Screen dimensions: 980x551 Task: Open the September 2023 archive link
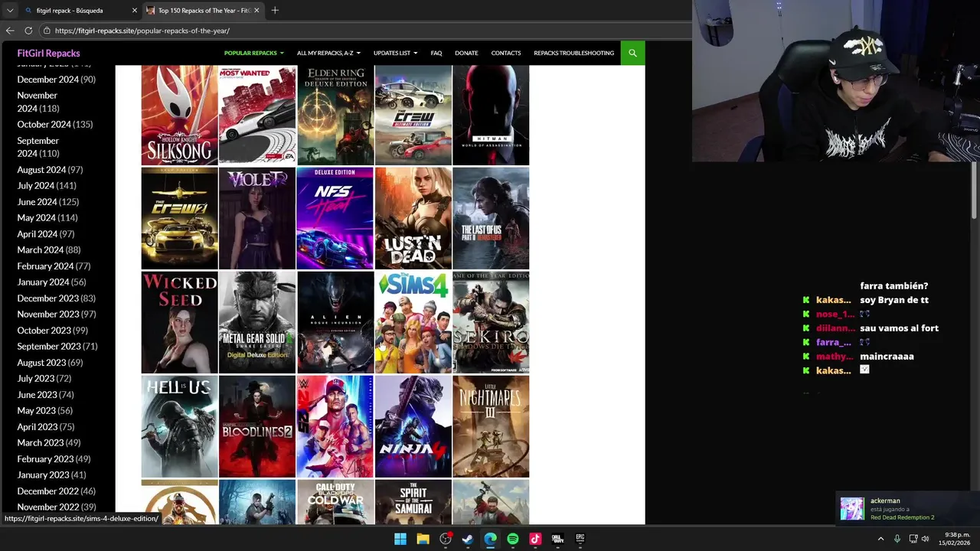click(48, 346)
